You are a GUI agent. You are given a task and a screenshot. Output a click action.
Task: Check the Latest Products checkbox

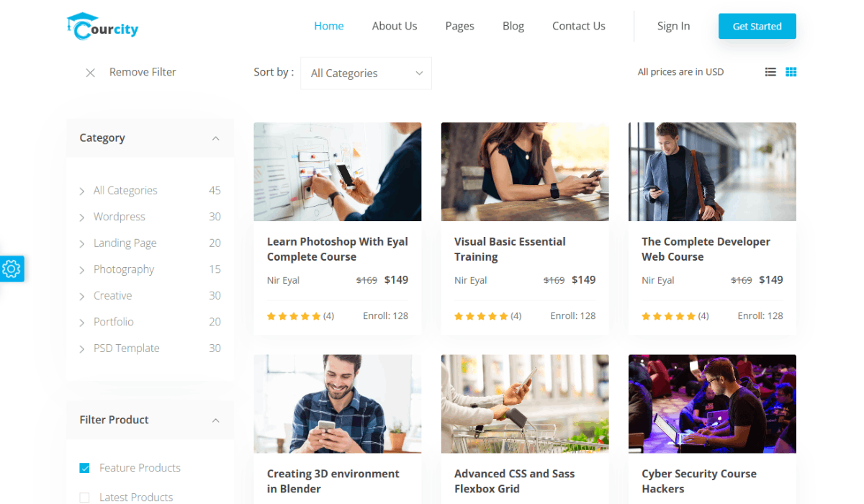pos(84,498)
